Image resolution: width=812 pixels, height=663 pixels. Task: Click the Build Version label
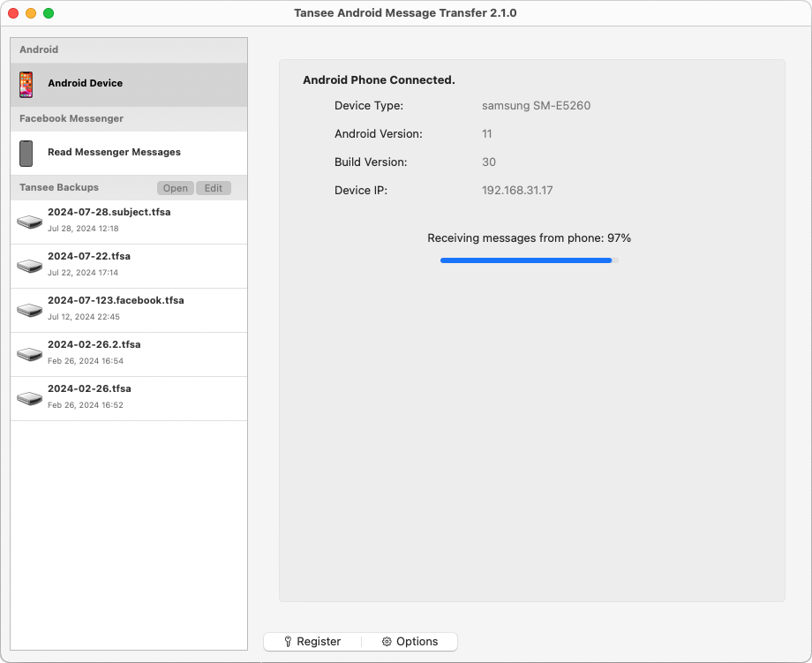click(x=371, y=162)
